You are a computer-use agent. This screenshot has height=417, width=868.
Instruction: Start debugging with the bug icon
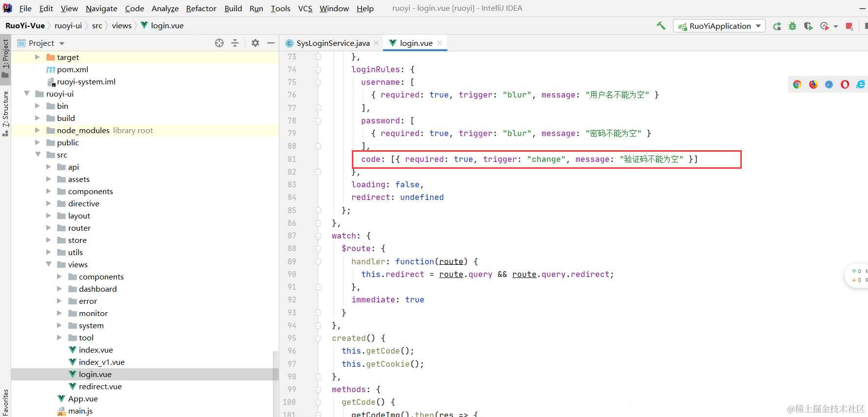tap(793, 26)
